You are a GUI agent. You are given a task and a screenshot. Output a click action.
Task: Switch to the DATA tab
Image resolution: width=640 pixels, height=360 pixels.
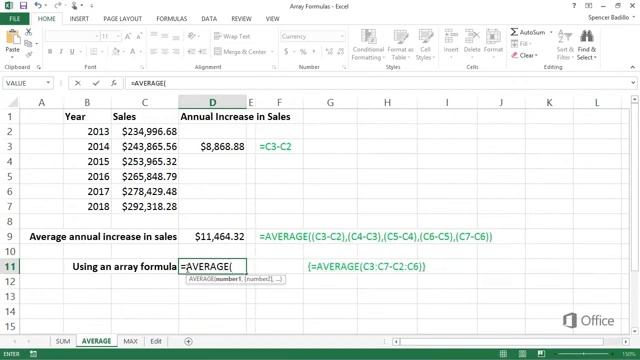[x=209, y=19]
